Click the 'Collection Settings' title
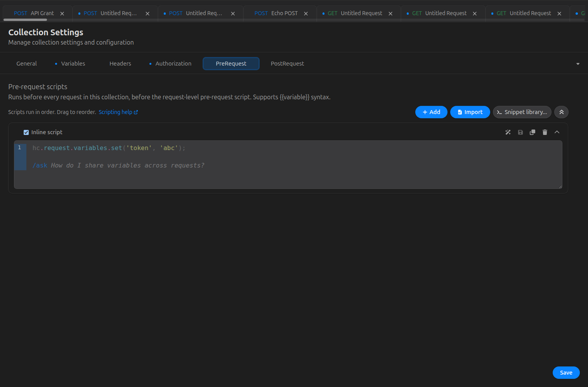 [x=46, y=32]
